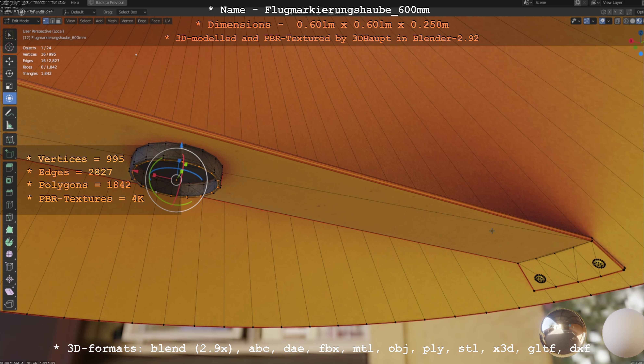
Task: Toggle mirror X axis button
Action: coord(610,12)
